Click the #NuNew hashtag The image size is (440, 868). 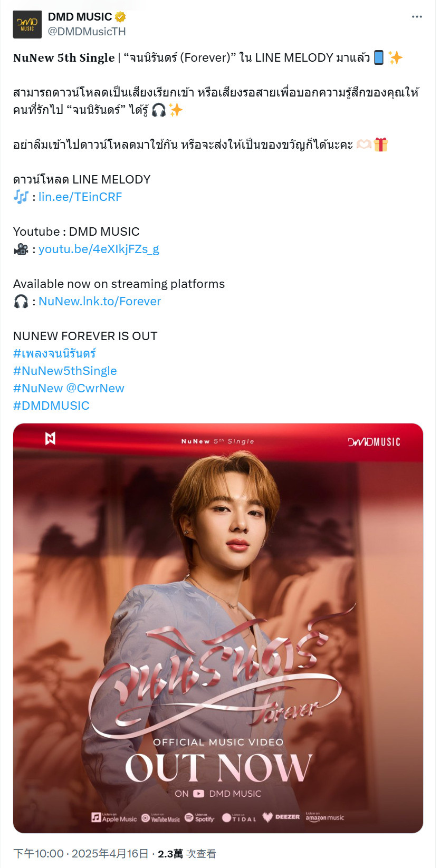(38, 388)
